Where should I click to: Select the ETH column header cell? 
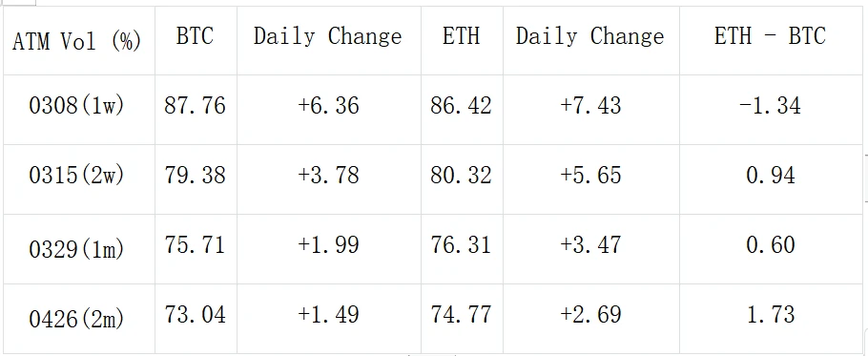click(462, 40)
